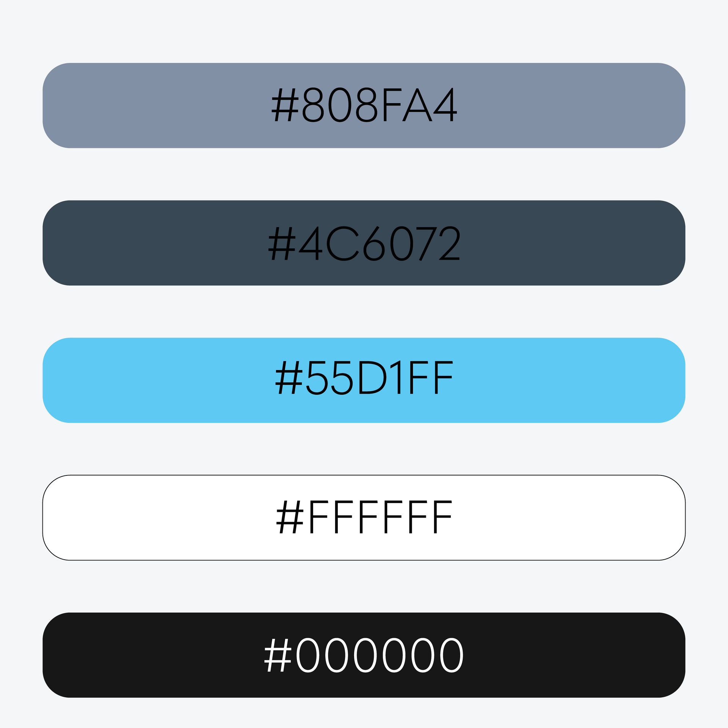Click the white hash symbol before 000000
The image size is (728, 728).
click(x=278, y=655)
